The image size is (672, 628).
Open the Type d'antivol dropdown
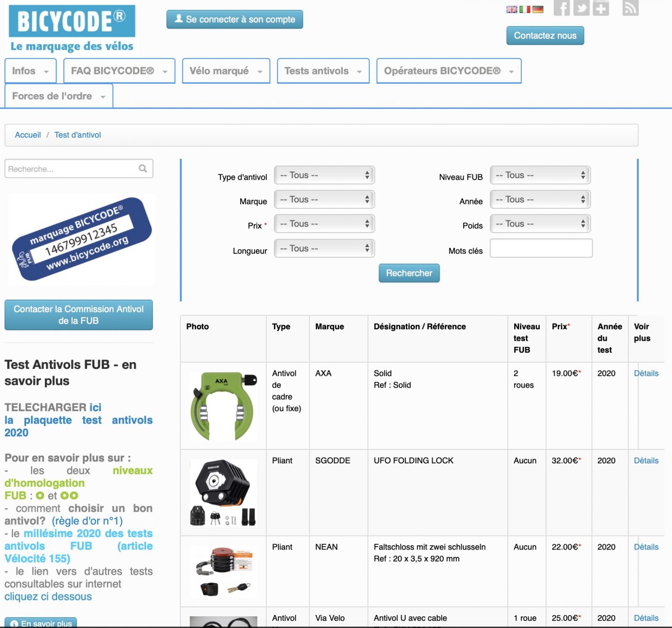coord(324,175)
